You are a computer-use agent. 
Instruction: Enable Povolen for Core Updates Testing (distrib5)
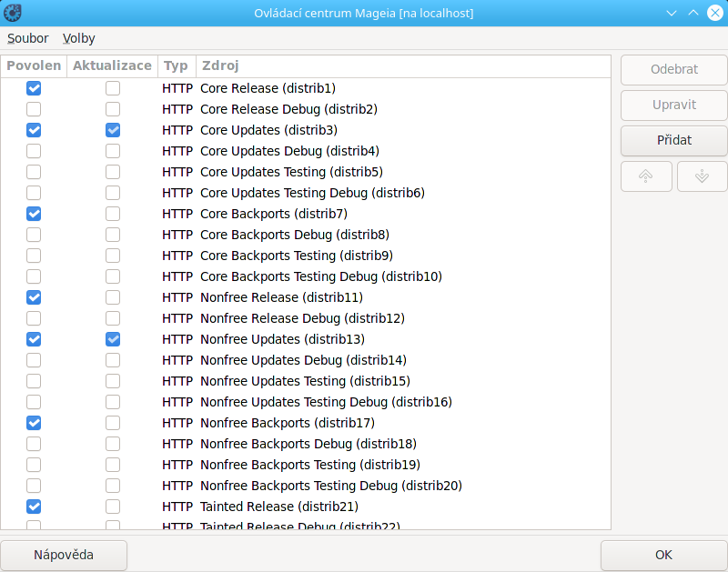click(34, 172)
